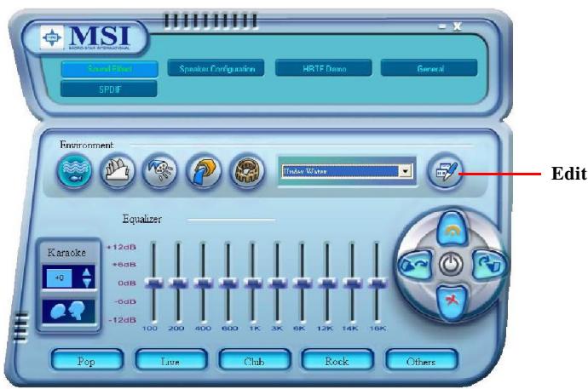This screenshot has height=389, width=588.
Task: Click the 600 Hz equalizer slider handle
Action: [x=228, y=283]
